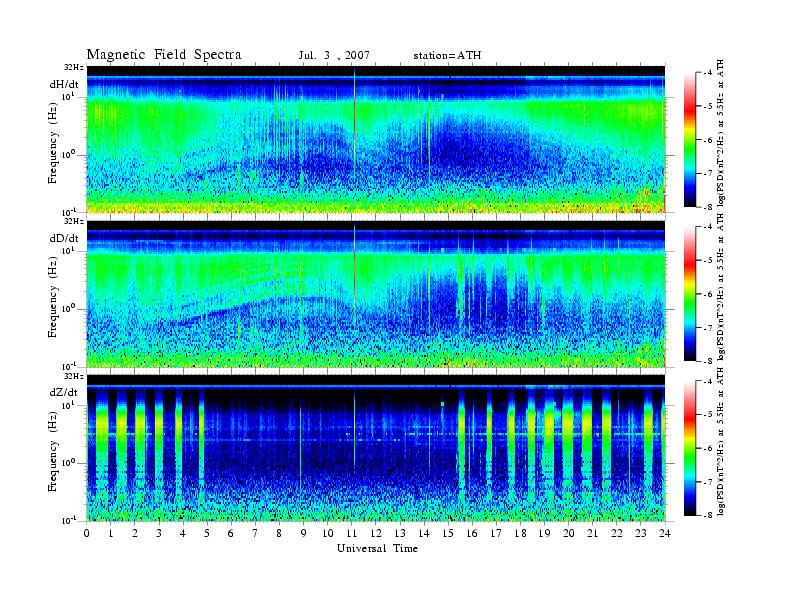This screenshot has width=792, height=612.
Task: Click the hour '7' tick on the time axis
Action: point(256,533)
